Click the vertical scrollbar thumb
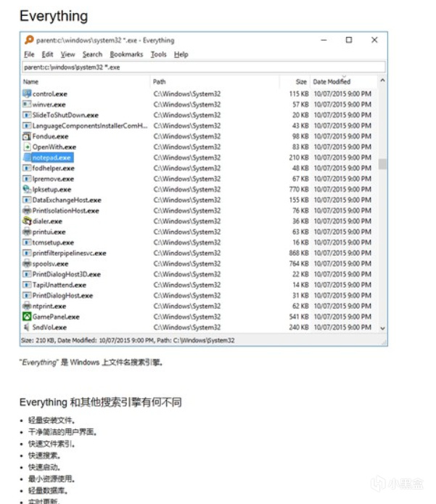436x504 pixels. click(382, 164)
